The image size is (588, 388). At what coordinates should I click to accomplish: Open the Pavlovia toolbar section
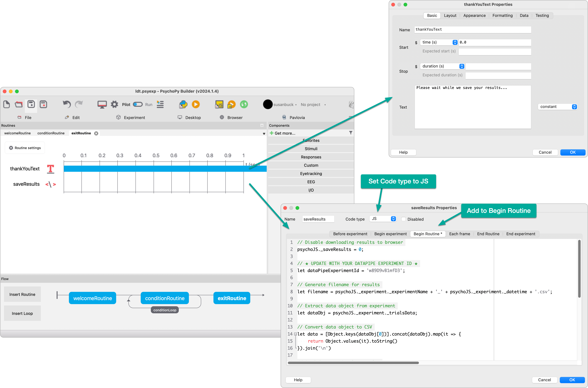pos(294,117)
